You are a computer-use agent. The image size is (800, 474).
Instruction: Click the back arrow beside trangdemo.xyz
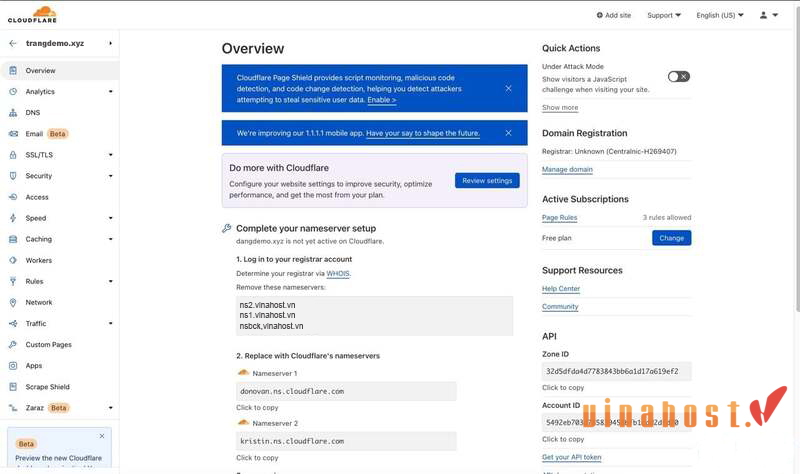13,43
